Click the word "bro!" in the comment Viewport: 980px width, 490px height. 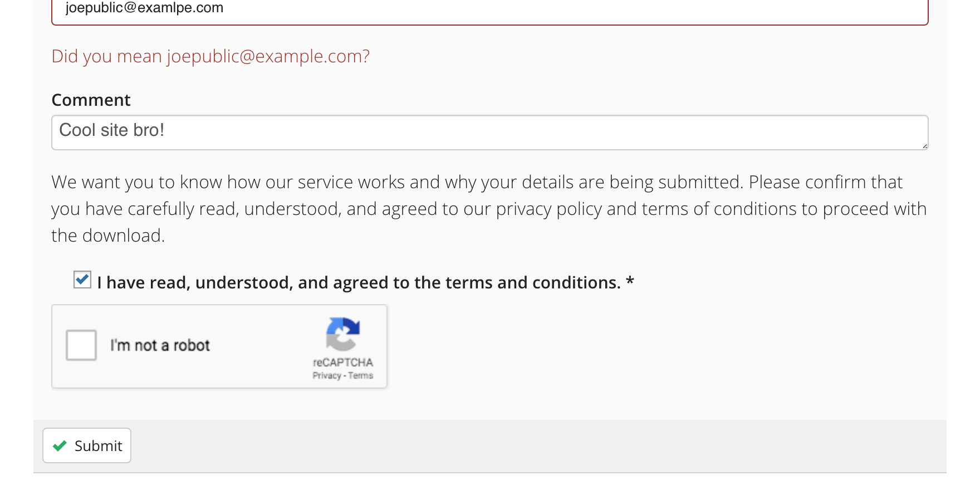(149, 130)
